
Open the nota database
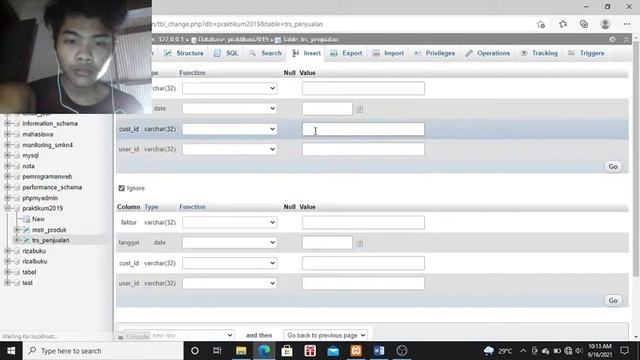pyautogui.click(x=29, y=166)
